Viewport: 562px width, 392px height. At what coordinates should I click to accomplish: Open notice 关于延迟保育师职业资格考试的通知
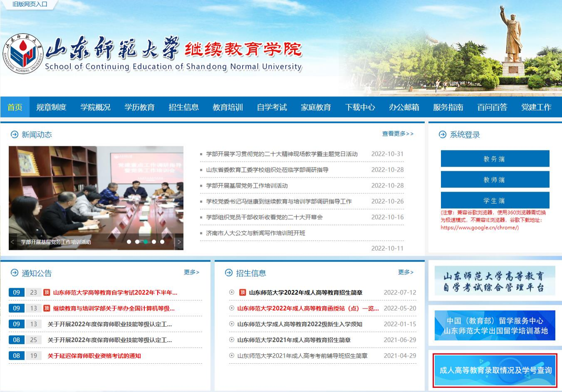94,356
